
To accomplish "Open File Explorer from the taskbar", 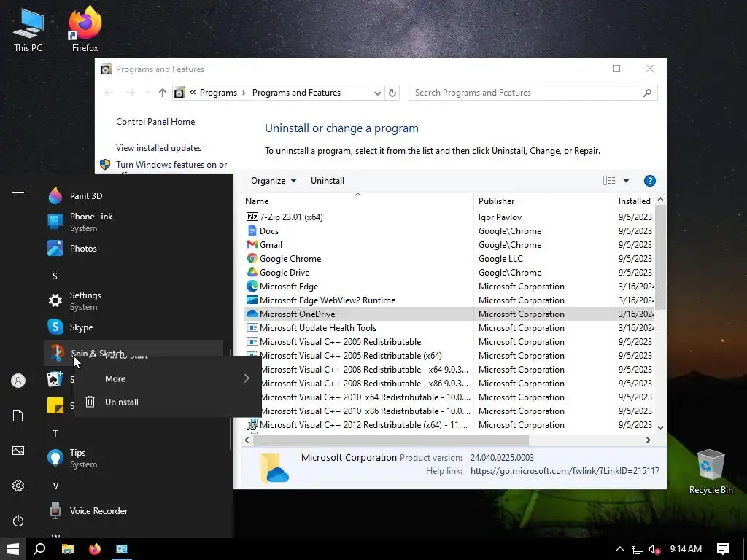I will pyautogui.click(x=68, y=549).
